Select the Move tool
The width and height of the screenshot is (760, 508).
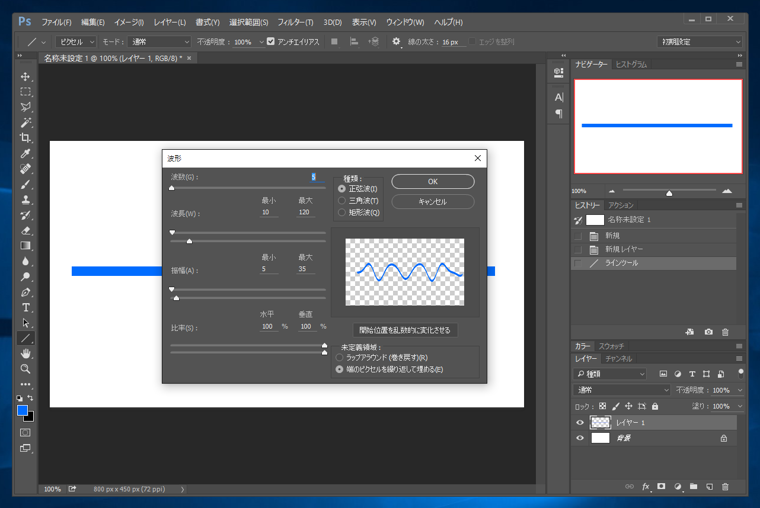[26, 77]
